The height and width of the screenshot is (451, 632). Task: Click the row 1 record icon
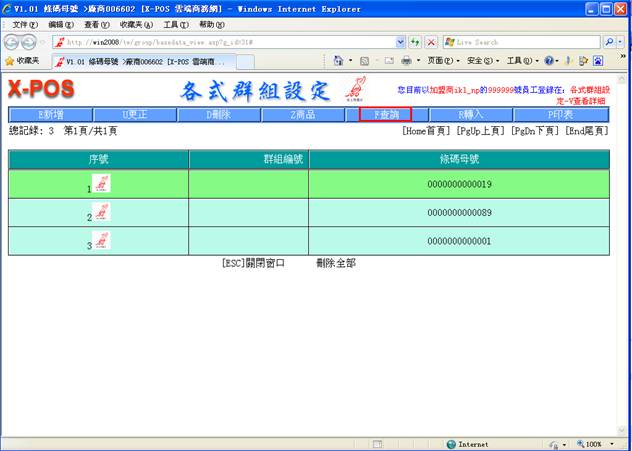101,183
